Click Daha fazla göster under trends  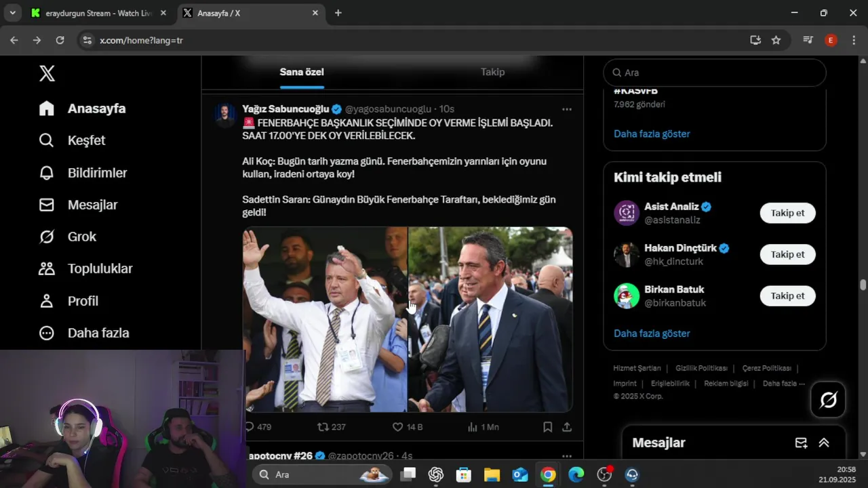pyautogui.click(x=652, y=134)
